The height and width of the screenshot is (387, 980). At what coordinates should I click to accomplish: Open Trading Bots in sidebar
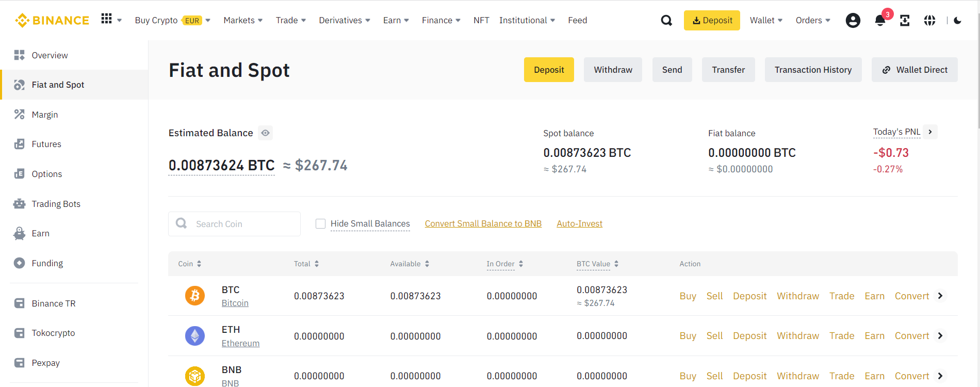tap(56, 204)
